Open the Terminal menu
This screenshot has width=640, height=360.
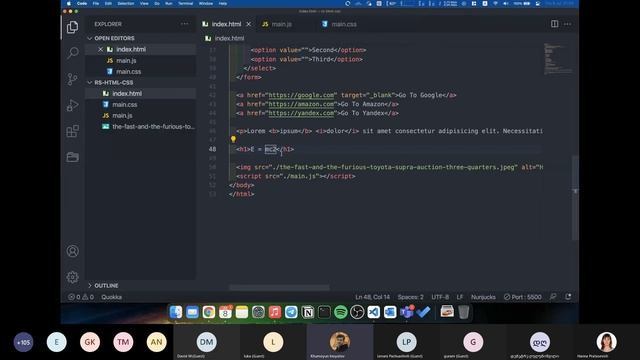tap(185, 3)
